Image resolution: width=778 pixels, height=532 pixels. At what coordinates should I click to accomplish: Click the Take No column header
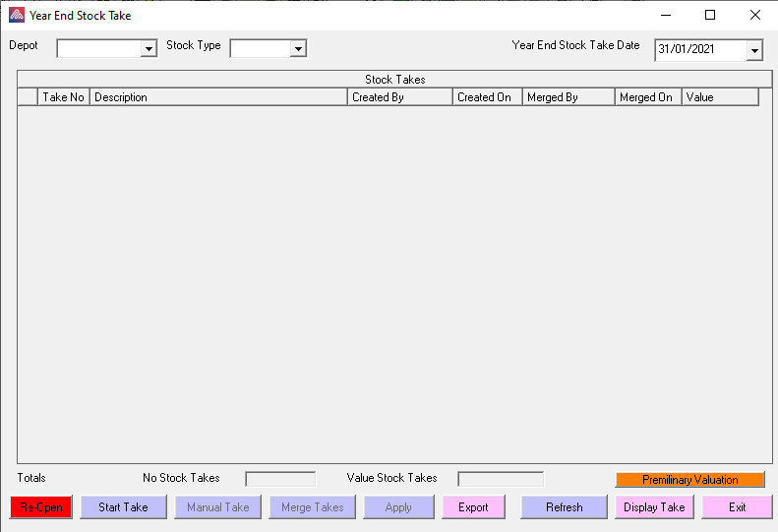pos(64,96)
